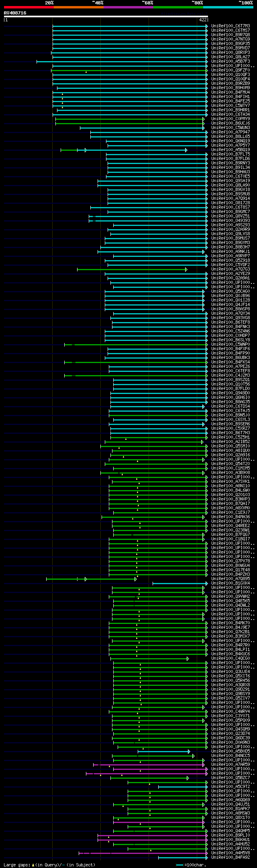Select hit label UniRef100_A6QQ69
The image size is (257, 868).
230,800
